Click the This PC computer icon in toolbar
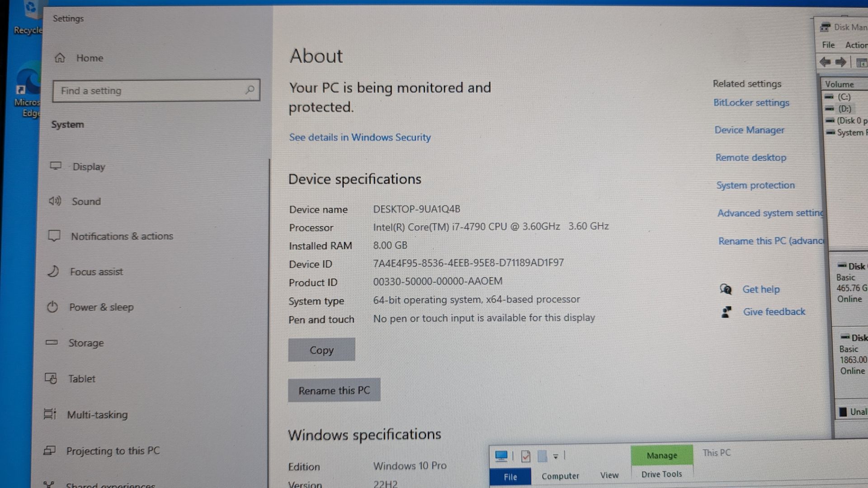 coord(501,455)
